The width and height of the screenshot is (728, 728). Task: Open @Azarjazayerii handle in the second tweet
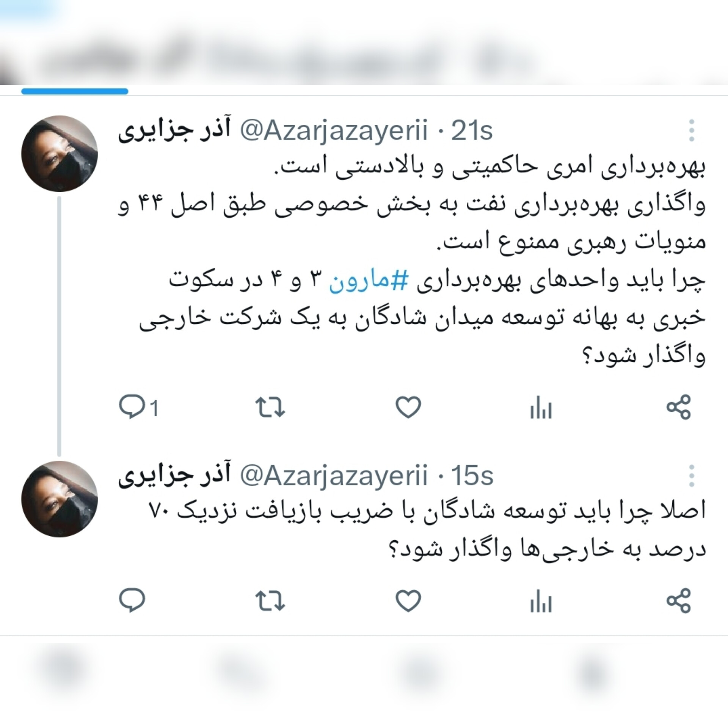334,476
